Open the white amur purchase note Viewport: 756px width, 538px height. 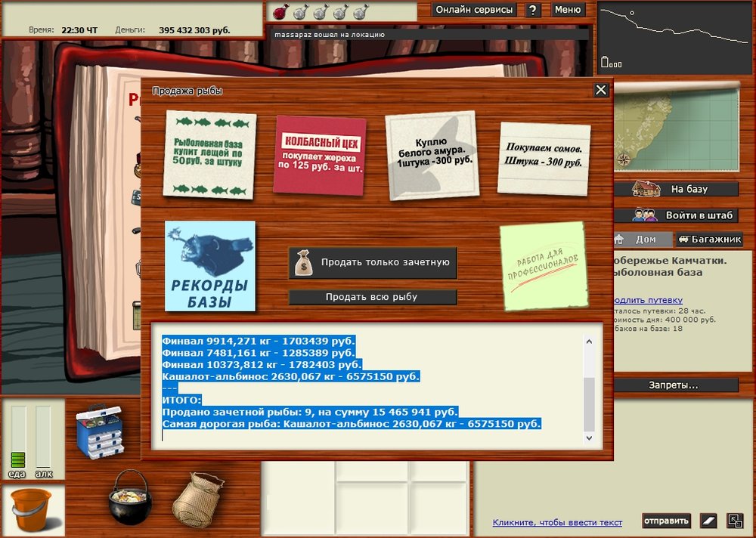[431, 156]
